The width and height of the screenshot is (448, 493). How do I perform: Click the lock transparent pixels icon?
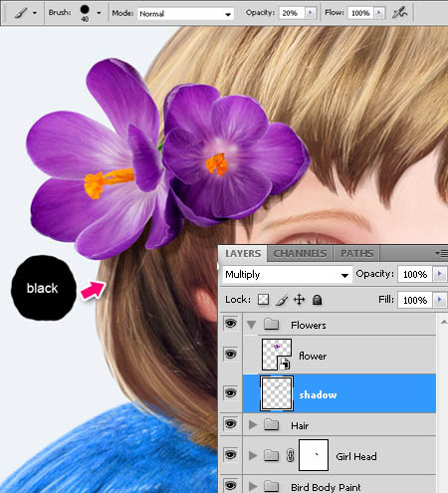click(264, 300)
